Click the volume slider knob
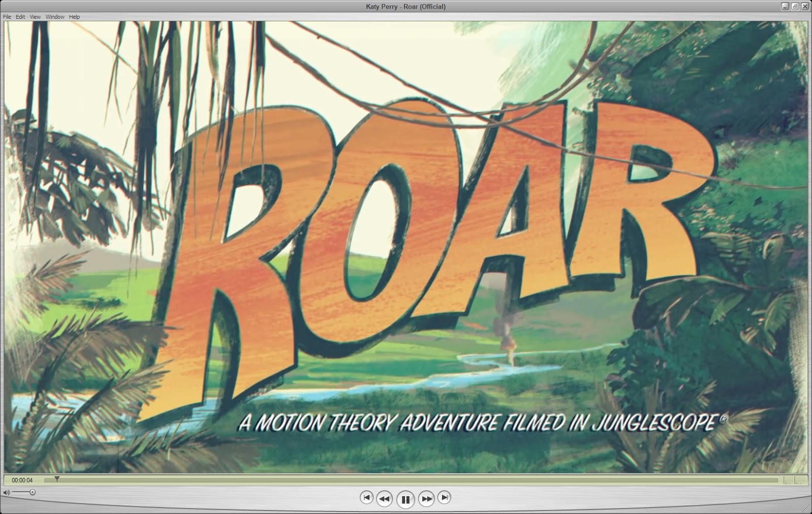 click(32, 492)
